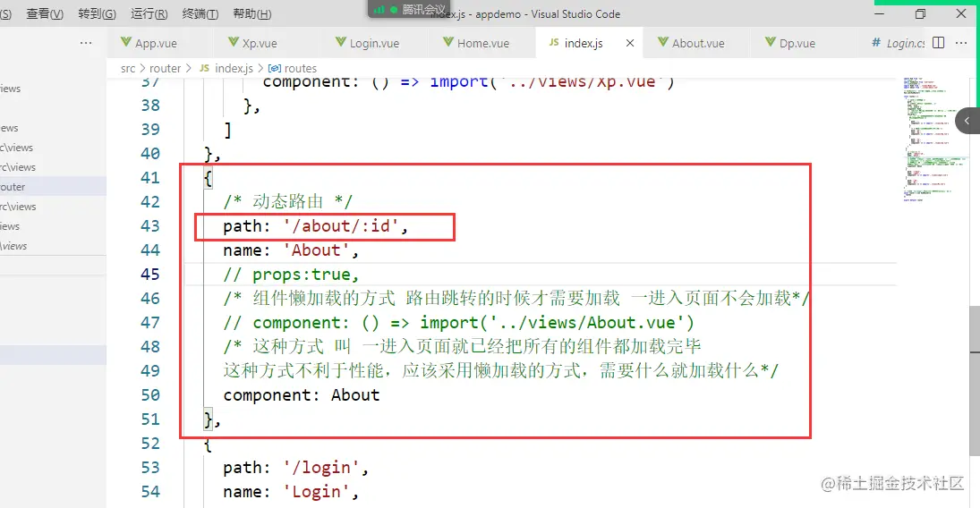Open sidebar more actions ellipsis
The width and height of the screenshot is (980, 508).
click(86, 43)
